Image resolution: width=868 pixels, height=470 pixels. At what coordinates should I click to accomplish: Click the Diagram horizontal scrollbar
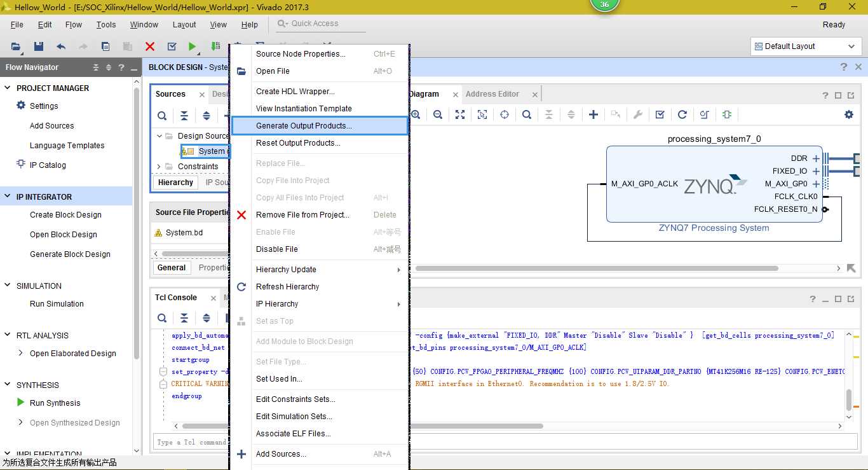click(597, 268)
